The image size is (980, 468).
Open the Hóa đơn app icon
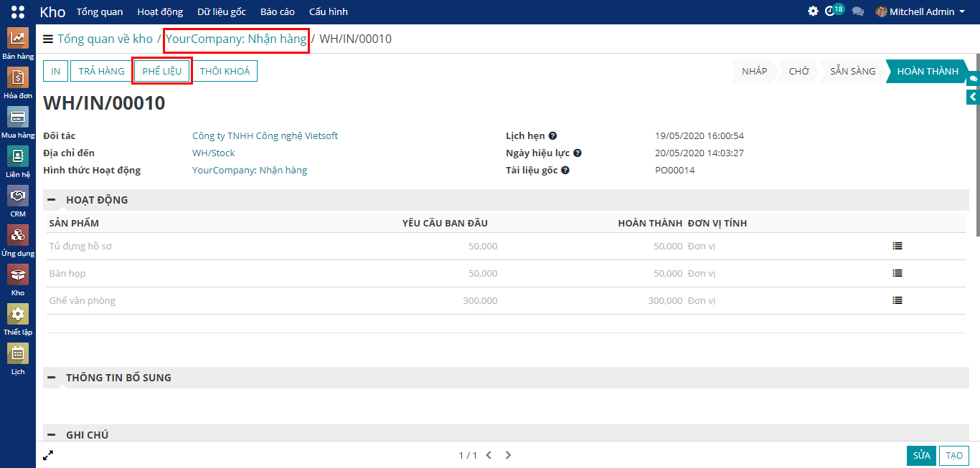(x=18, y=78)
